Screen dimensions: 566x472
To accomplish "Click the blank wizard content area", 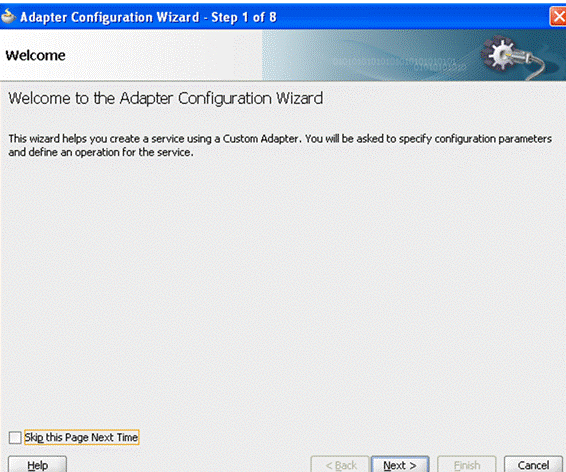I will (283, 289).
